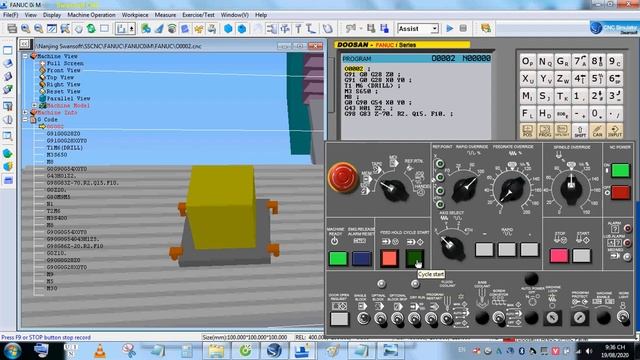
Task: Open the Windows Start button
Action: [12, 351]
